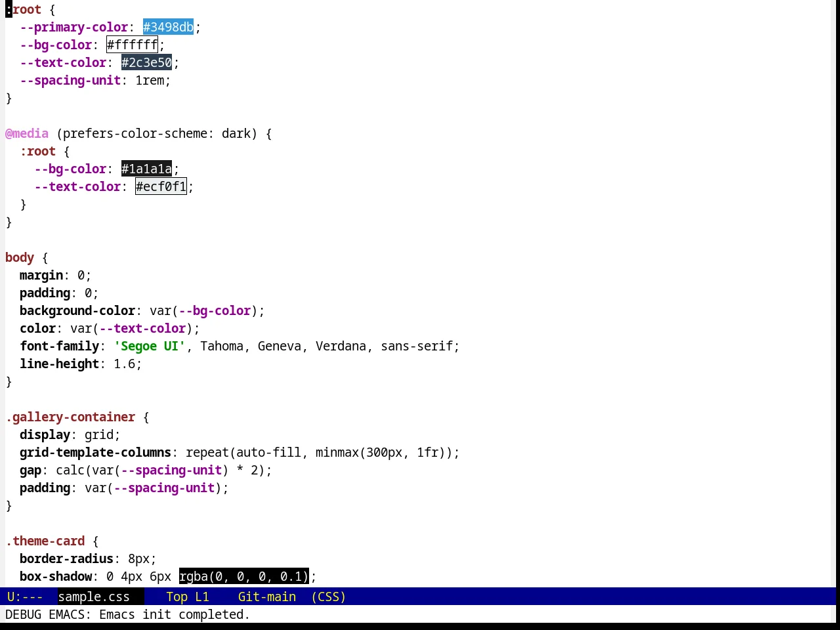Screen dimensions: 840x630
Task: Click the #ffffff color value
Action: [x=132, y=45]
